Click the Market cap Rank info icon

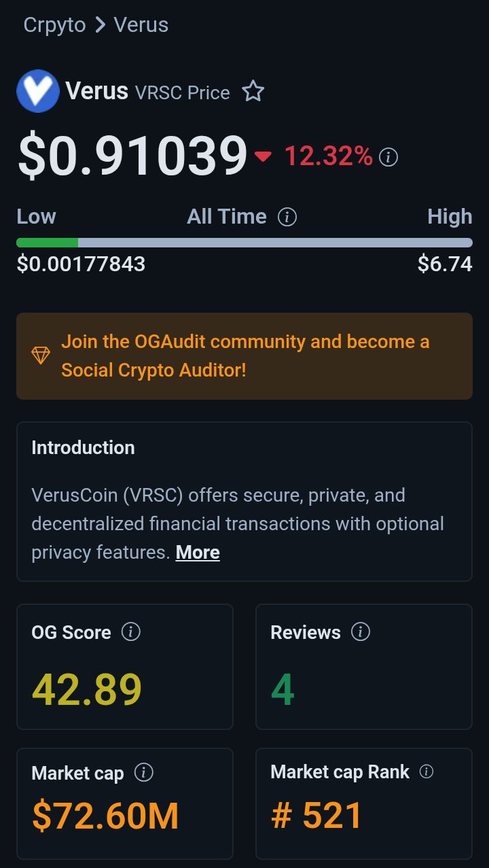tap(427, 771)
